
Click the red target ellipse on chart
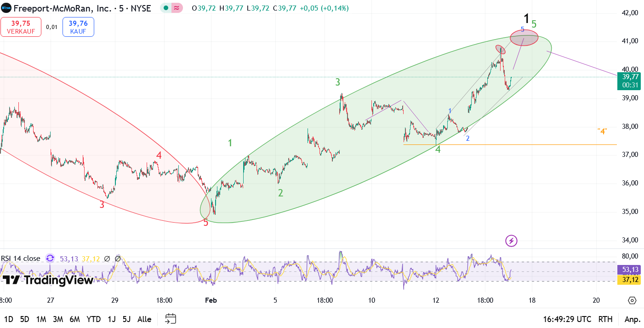pos(524,38)
